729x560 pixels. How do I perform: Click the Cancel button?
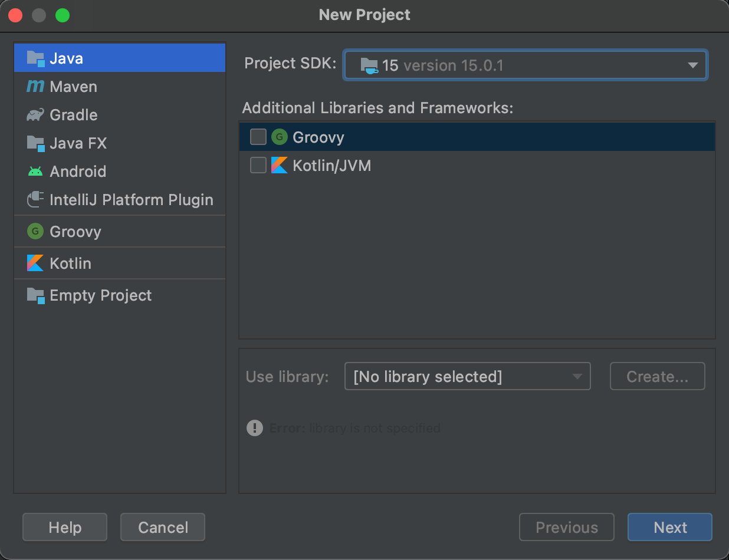[x=163, y=527]
